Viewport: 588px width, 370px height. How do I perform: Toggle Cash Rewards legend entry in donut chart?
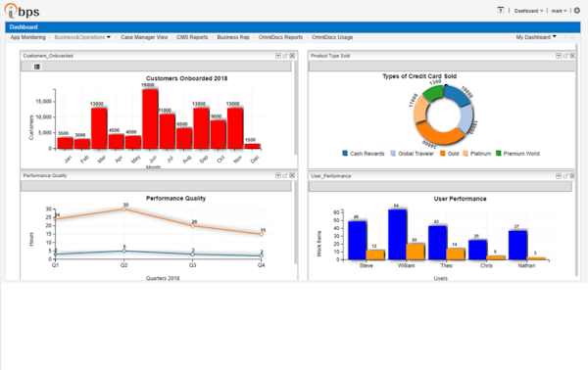(364, 154)
